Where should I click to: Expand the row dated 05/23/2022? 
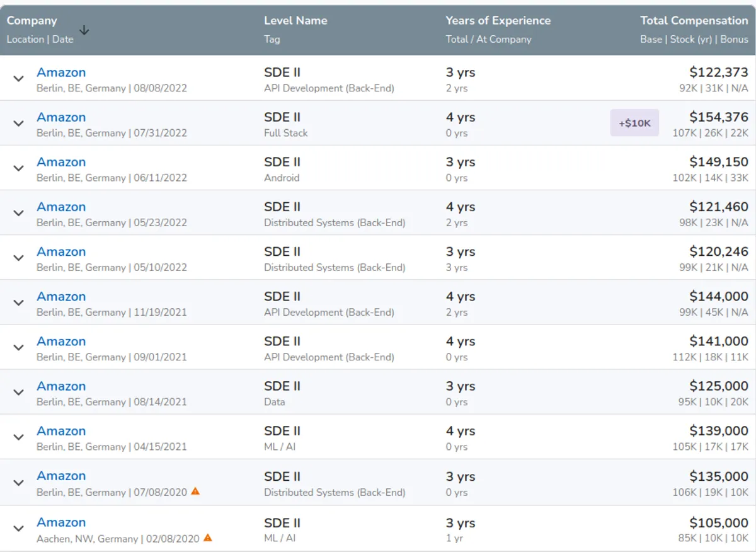coord(19,213)
